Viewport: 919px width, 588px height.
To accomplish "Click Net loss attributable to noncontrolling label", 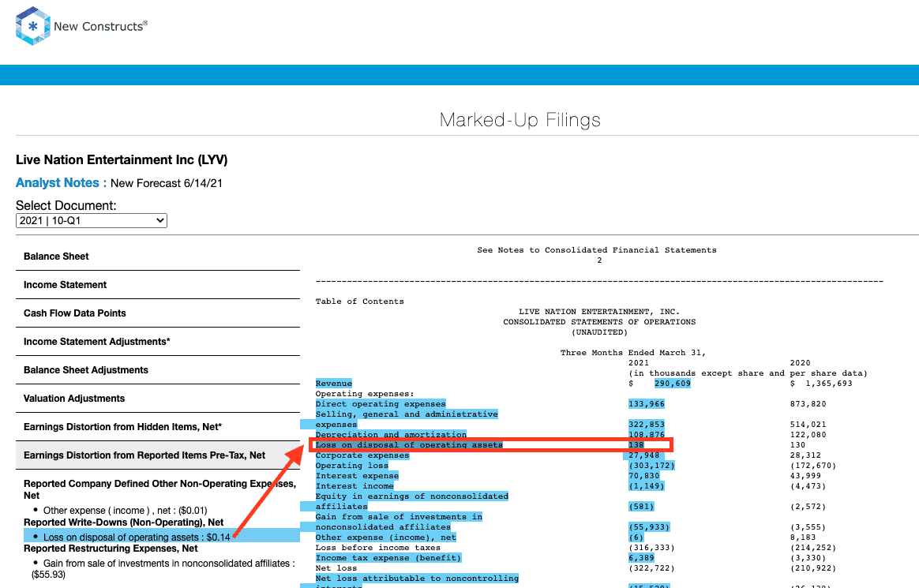I will 417,578.
